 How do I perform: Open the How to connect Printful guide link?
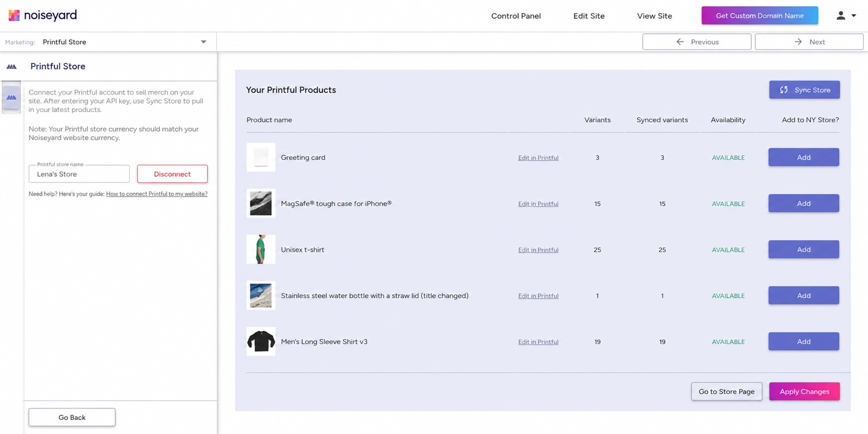tap(157, 194)
